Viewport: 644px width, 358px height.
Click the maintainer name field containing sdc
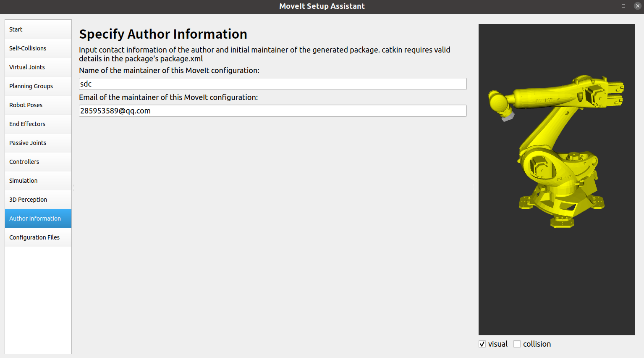pos(273,84)
